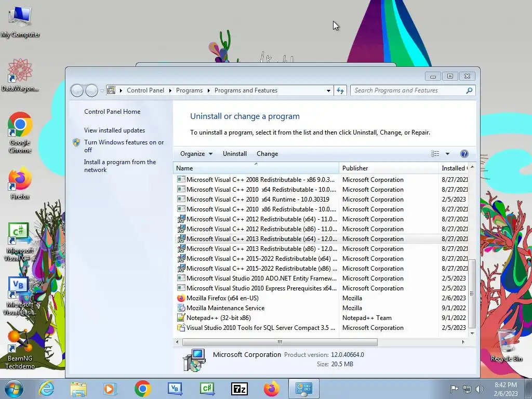Select Mozilla Firefox (x64 en-US) row
The width and height of the screenshot is (532, 399).
click(322, 298)
